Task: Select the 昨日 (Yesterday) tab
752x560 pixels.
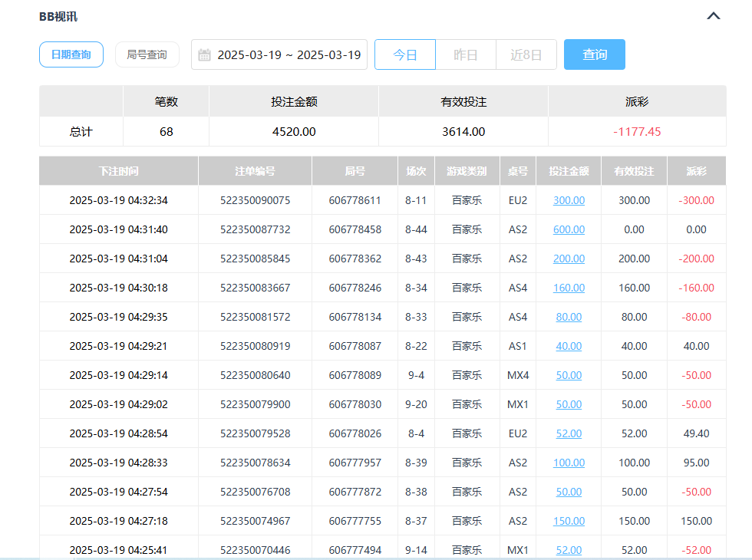Action: tap(466, 54)
